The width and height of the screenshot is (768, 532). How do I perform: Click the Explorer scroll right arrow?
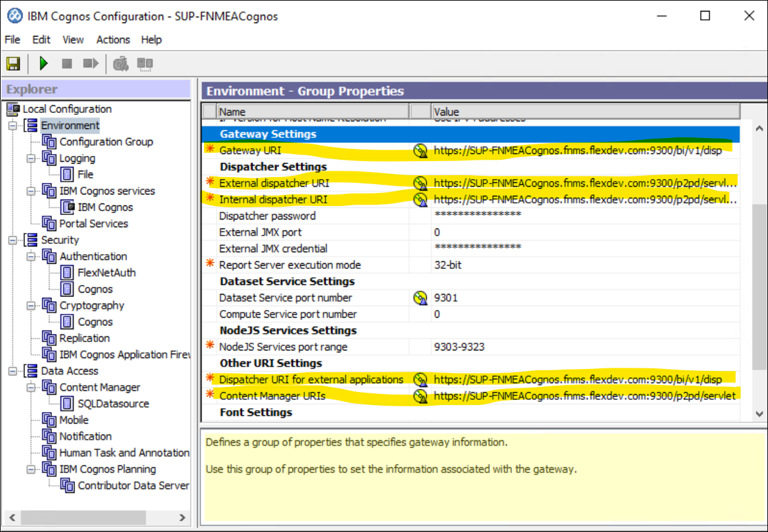tap(182, 518)
